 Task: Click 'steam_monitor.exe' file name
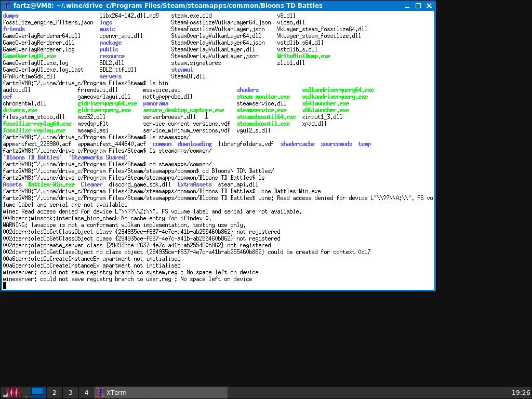[x=263, y=97]
